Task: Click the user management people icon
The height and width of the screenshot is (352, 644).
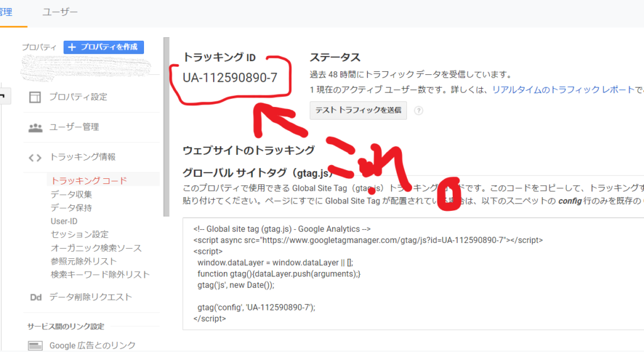Action: [x=35, y=128]
